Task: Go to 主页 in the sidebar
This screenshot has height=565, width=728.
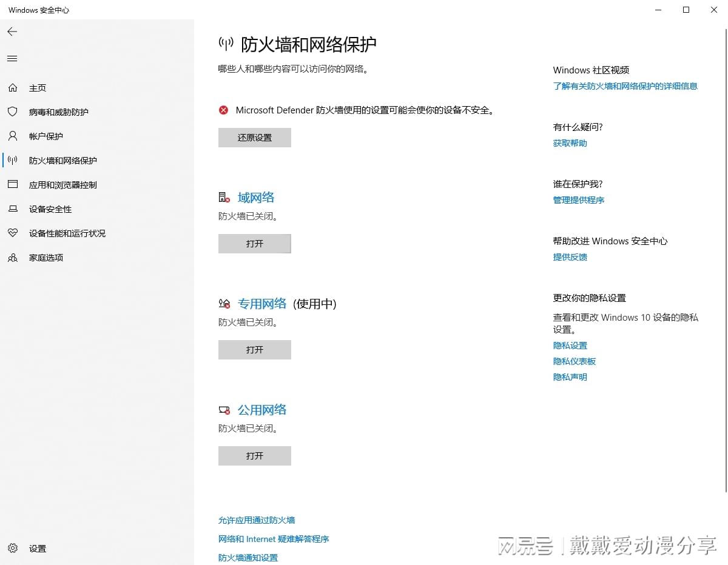Action: click(38, 88)
